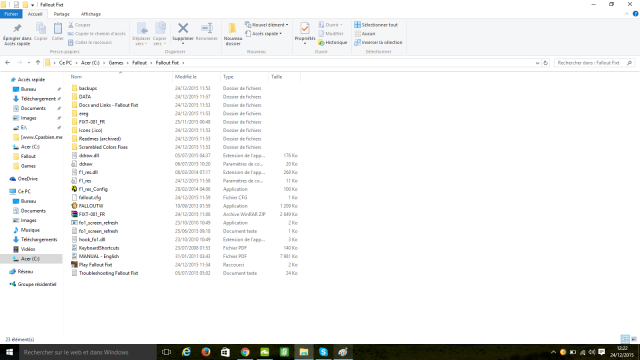The width and height of the screenshot is (640, 360).
Task: Open Musique under Ce PC
Action: tap(30, 230)
